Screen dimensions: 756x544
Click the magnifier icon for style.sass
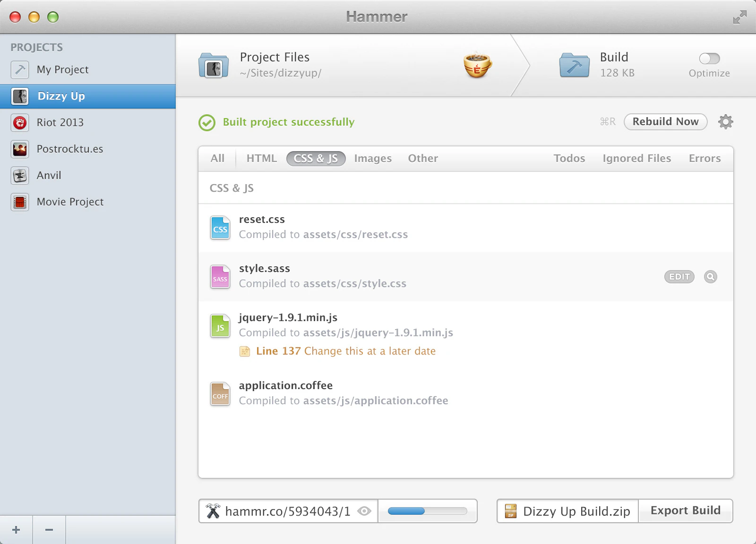tap(710, 277)
